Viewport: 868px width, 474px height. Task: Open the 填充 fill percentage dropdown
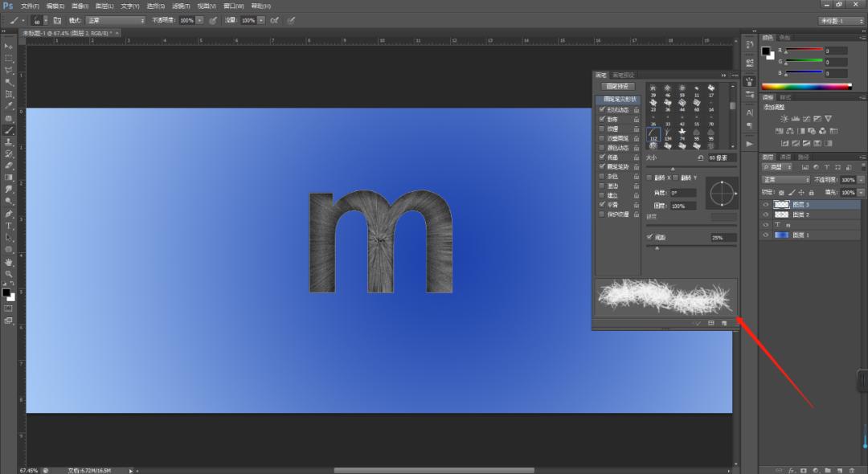click(858, 192)
